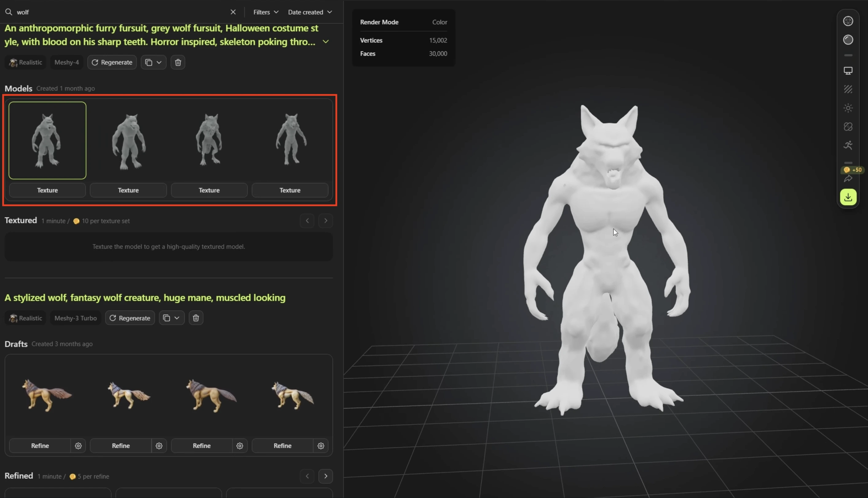The height and width of the screenshot is (498, 868).
Task: Select the texture hatching icon on the right sidebar
Action: coord(848,90)
